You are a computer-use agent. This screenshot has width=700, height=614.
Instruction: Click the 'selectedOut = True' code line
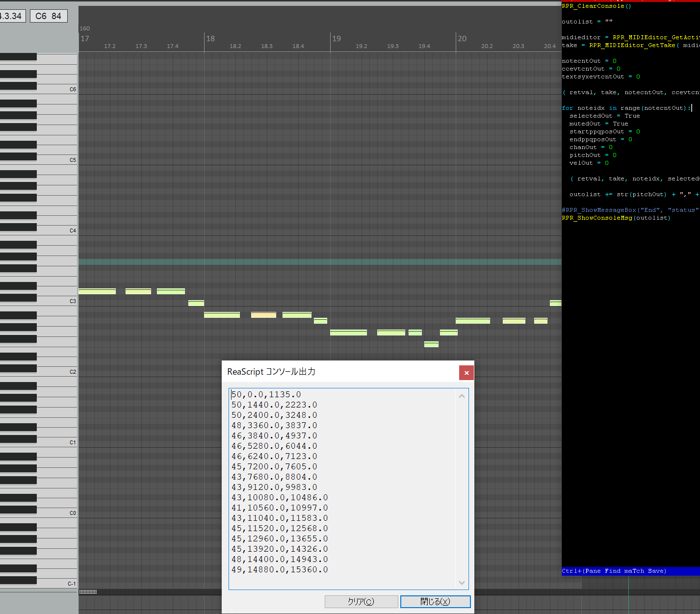(x=605, y=116)
